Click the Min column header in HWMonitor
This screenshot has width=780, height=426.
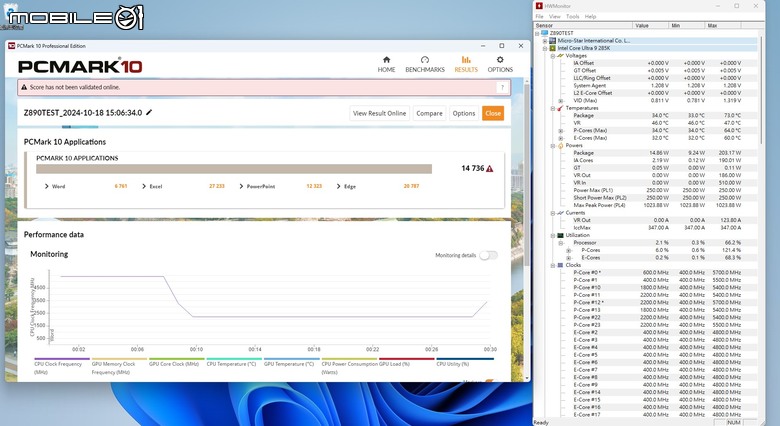coord(686,25)
